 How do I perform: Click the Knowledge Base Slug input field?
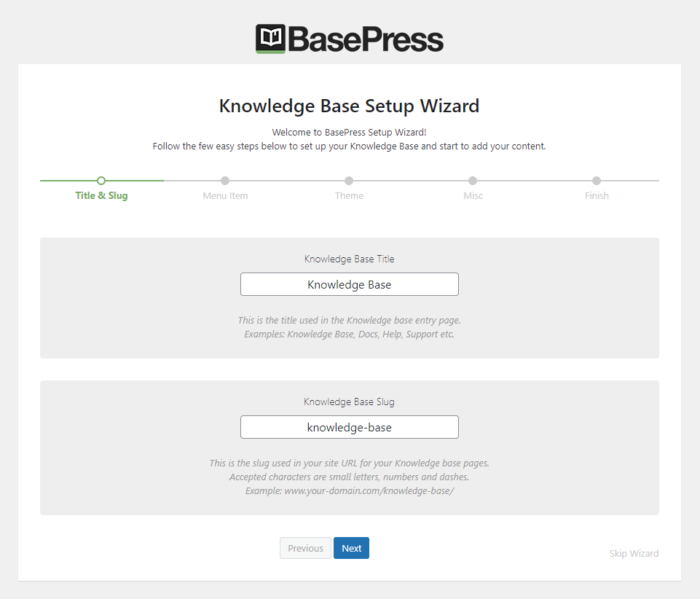click(349, 427)
